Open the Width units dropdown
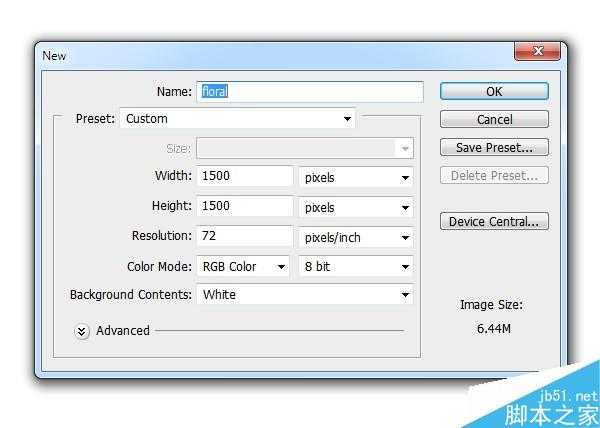This screenshot has height=428, width=600. (356, 178)
